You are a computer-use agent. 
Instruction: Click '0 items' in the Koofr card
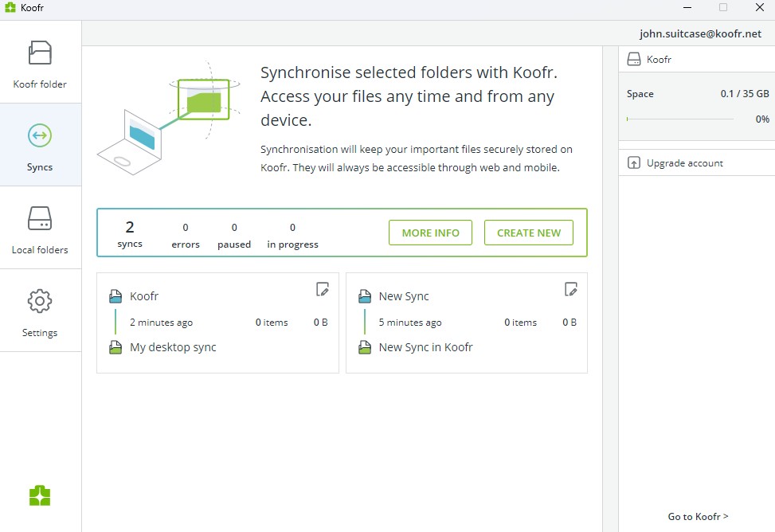click(272, 323)
